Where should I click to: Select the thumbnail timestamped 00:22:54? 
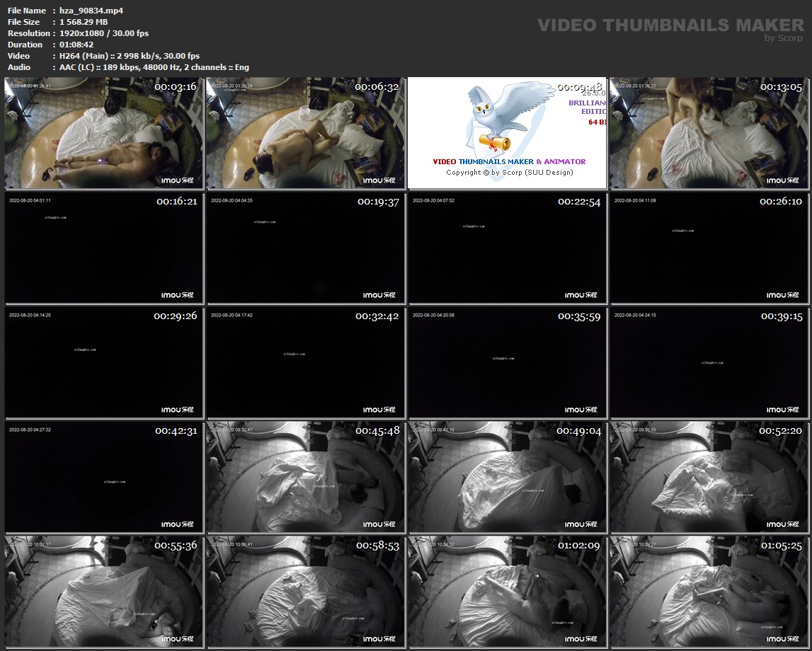click(508, 248)
